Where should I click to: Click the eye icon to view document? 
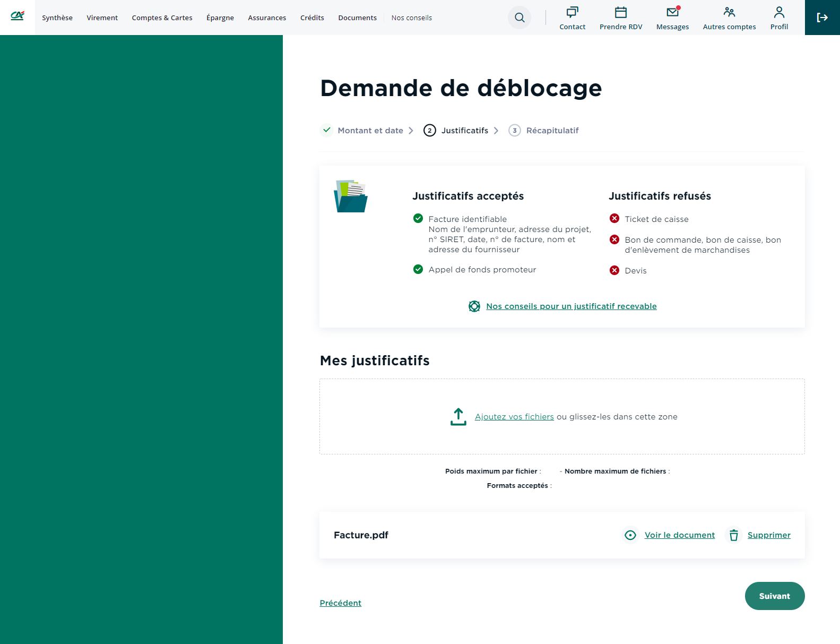point(630,535)
